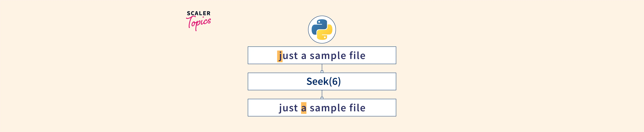Click the number 6 in Seek(6)
This screenshot has width=644, height=132.
[x=335, y=81]
